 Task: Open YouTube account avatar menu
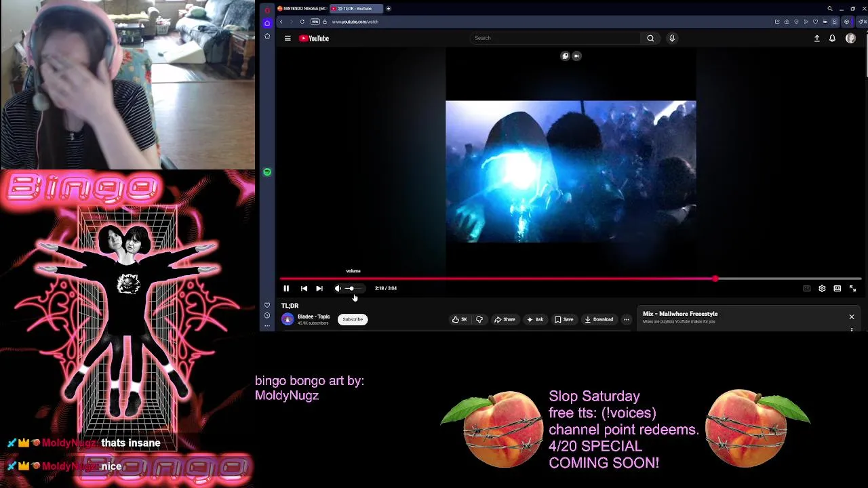[850, 39]
